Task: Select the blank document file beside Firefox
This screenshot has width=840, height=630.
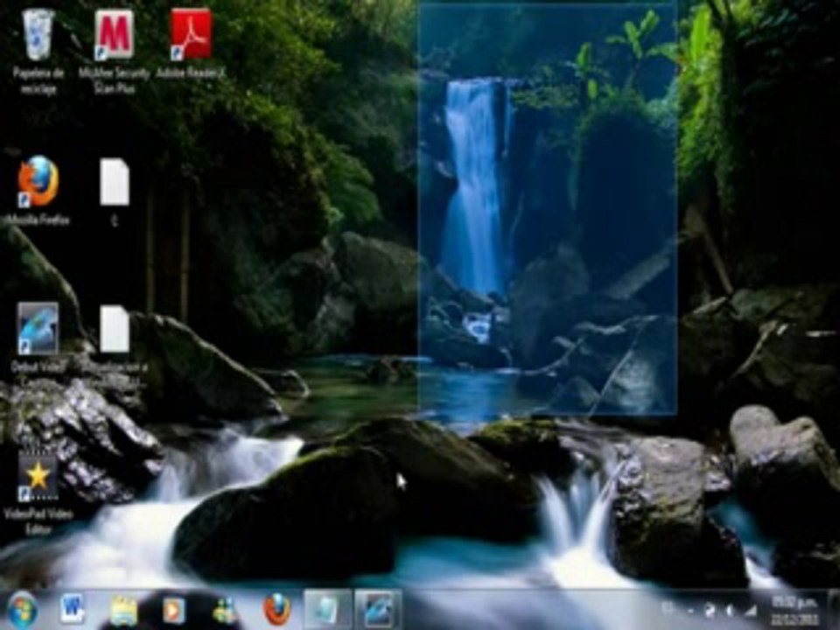Action: [114, 192]
